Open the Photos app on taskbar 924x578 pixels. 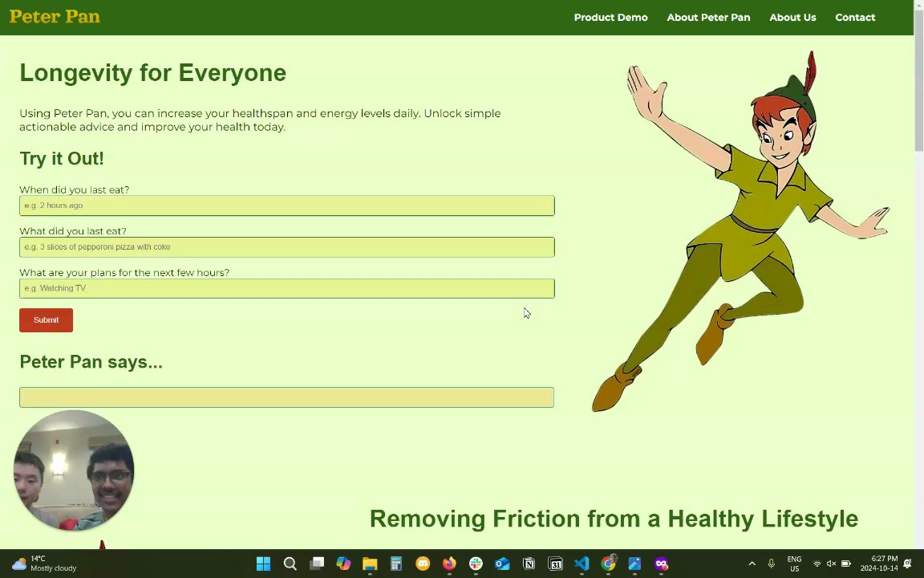(x=634, y=564)
